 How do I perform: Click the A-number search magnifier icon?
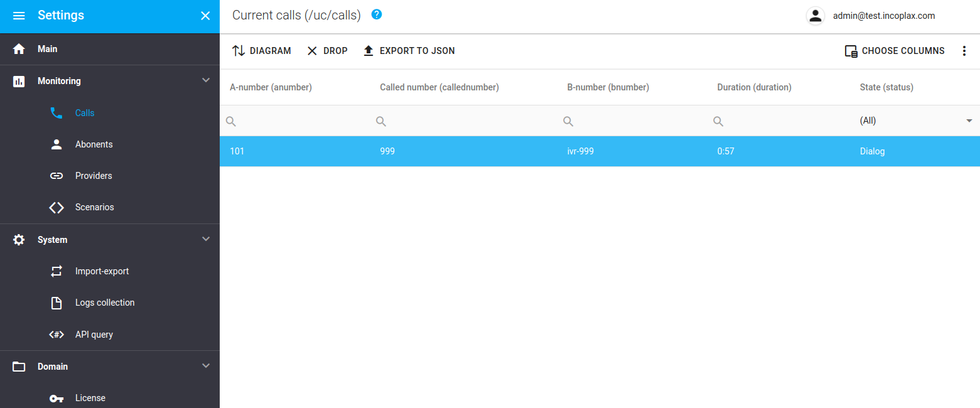[x=231, y=121]
